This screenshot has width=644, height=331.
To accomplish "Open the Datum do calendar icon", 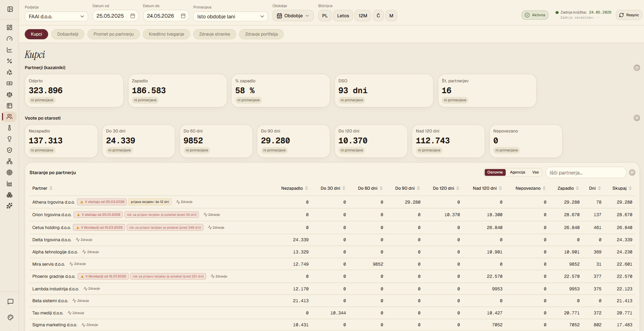I will tap(183, 16).
